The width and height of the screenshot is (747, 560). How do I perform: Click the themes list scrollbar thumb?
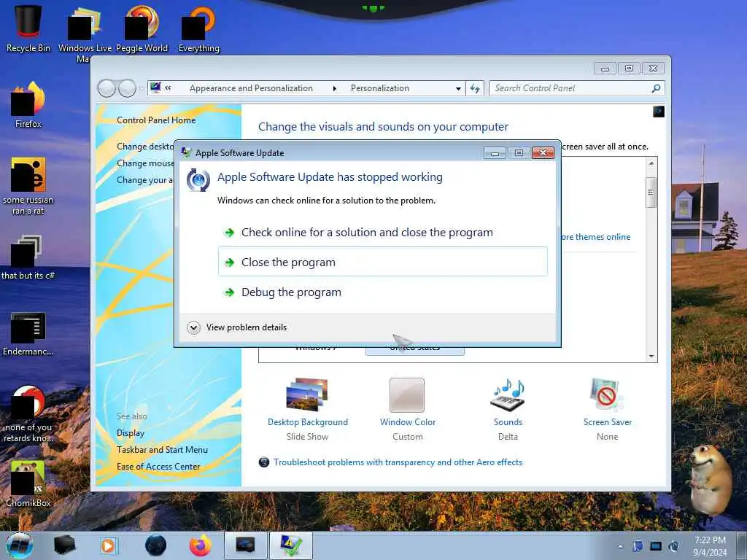tap(651, 192)
